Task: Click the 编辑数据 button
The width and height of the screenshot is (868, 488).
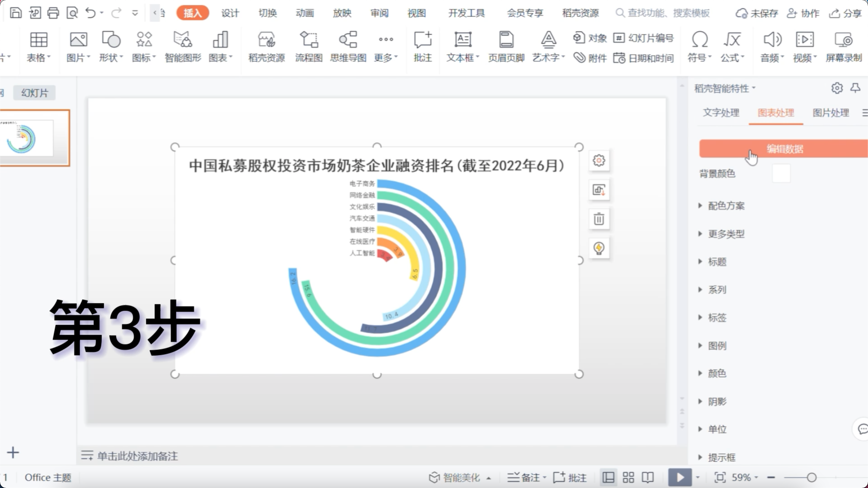Action: [x=784, y=149]
